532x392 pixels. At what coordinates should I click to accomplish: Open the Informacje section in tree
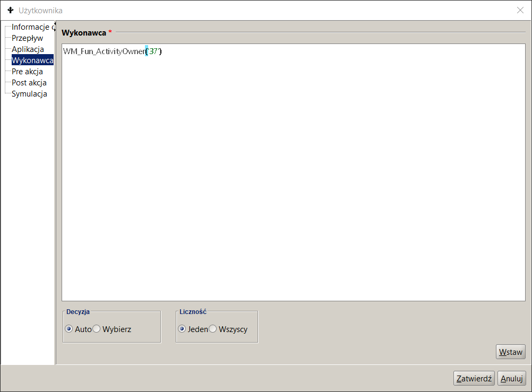(30, 27)
